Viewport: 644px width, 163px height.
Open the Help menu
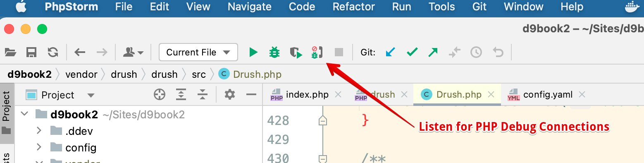pyautogui.click(x=572, y=7)
